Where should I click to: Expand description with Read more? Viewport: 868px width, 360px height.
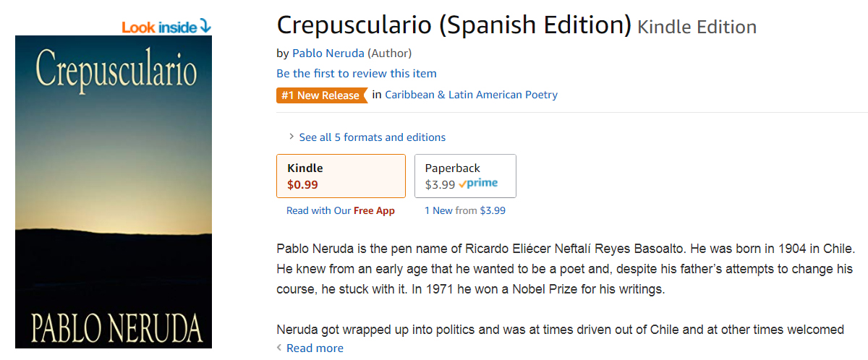tap(315, 348)
